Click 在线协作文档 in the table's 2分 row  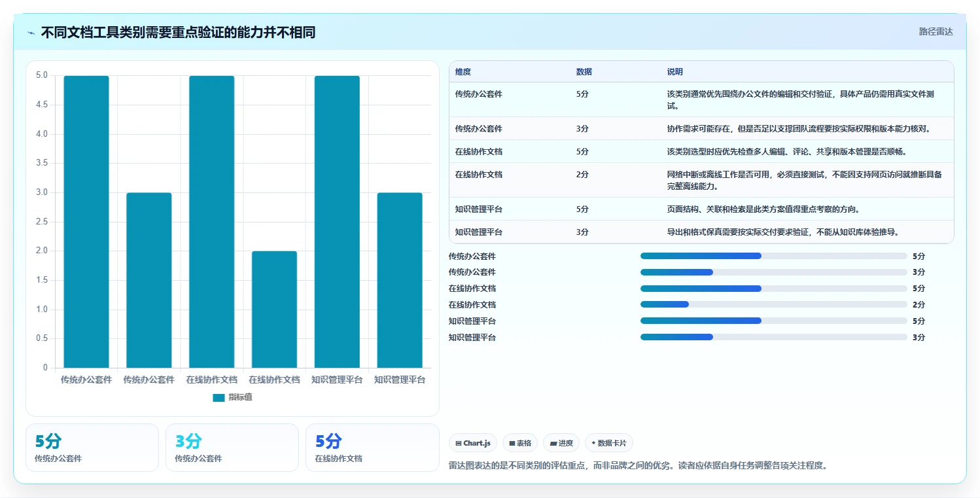(479, 175)
